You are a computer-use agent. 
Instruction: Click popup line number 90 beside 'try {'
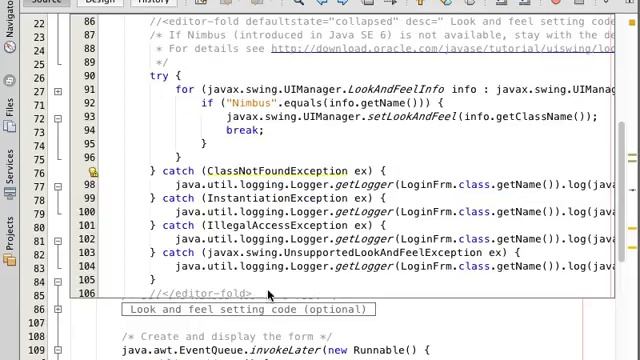click(x=89, y=76)
